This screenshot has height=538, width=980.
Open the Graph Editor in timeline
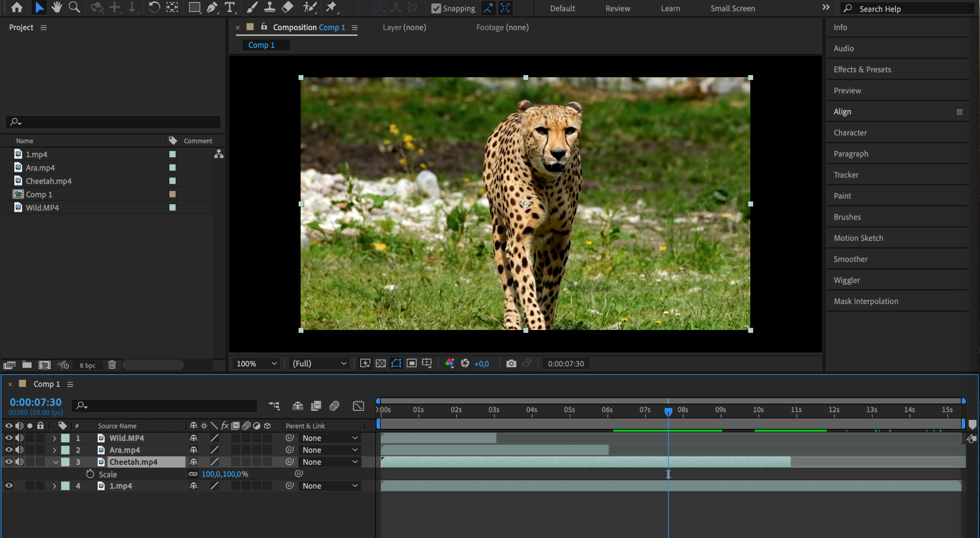click(358, 406)
